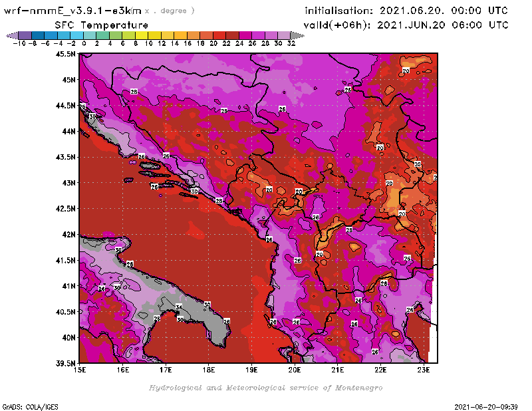Pick the legend swatch between 0 and 2
532x411 pixels.
[x=90, y=35]
